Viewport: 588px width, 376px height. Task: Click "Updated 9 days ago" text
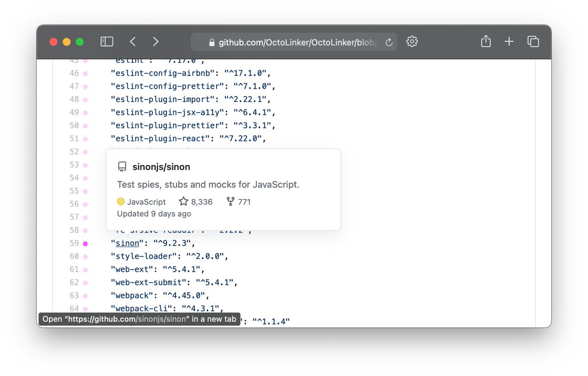[154, 214]
